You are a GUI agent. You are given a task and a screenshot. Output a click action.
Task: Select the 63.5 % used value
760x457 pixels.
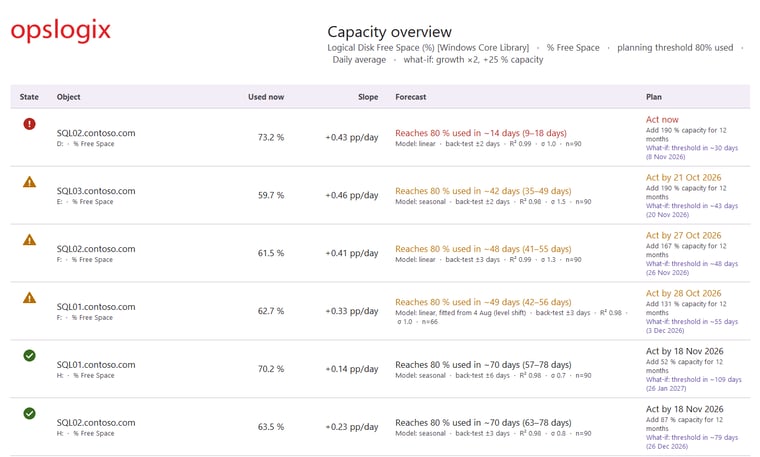click(271, 427)
